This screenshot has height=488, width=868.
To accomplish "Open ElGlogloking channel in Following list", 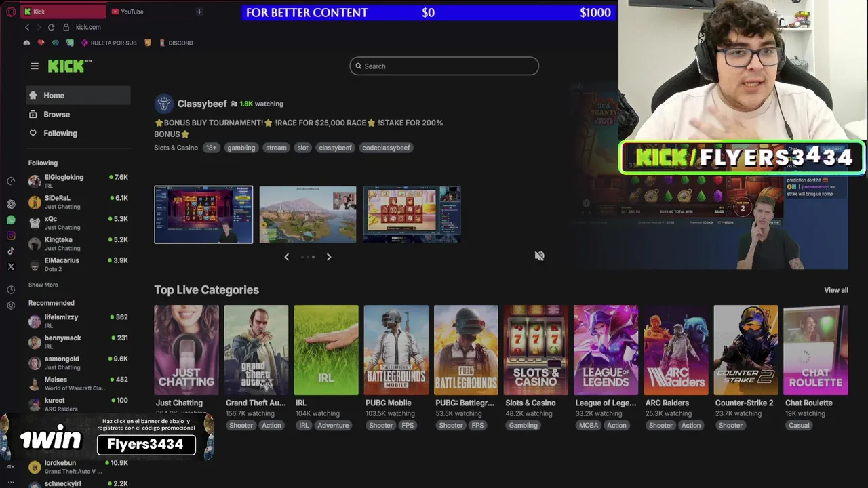I will point(78,181).
